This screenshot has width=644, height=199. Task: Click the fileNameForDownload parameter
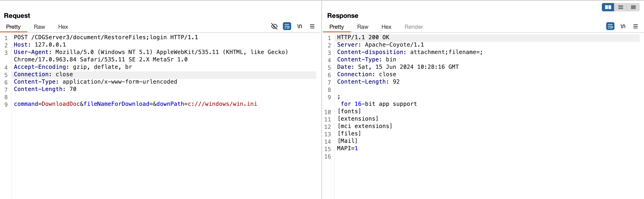pyautogui.click(x=116, y=104)
